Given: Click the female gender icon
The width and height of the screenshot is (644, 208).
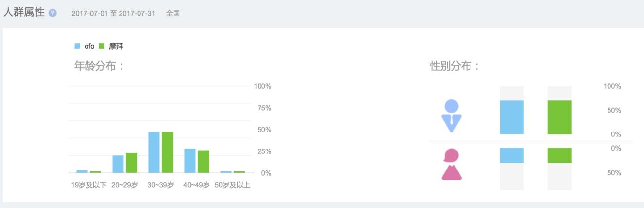Looking at the screenshot, I should (452, 164).
